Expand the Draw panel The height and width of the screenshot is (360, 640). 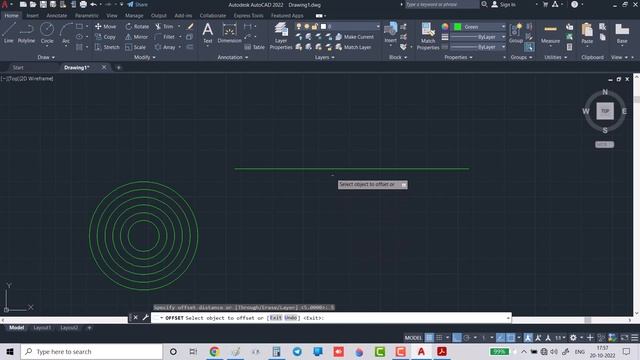pos(46,58)
